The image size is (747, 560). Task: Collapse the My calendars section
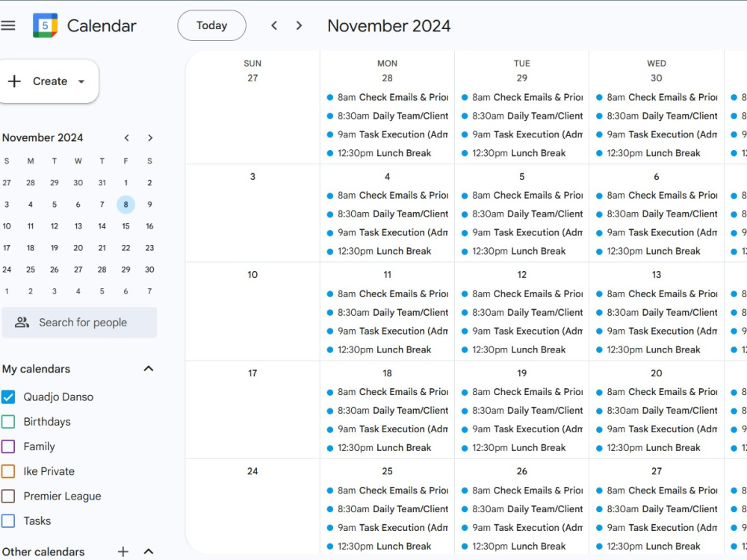(149, 369)
